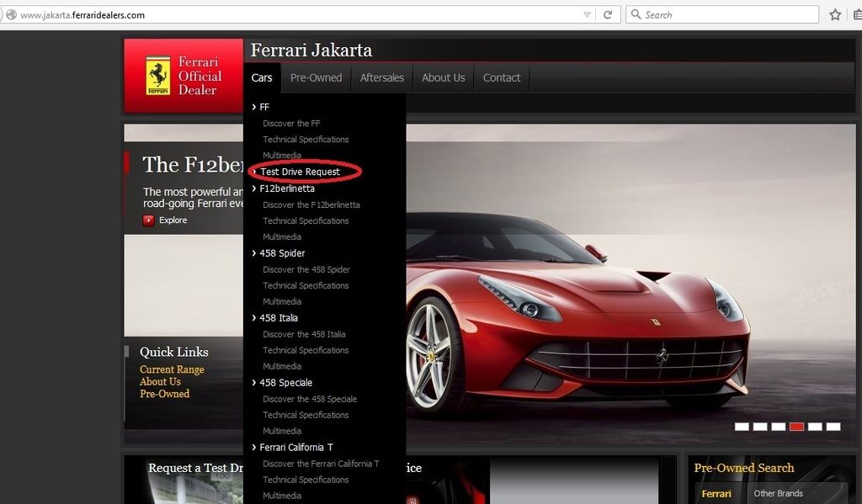Choose Test Drive Request under FF

(x=301, y=172)
